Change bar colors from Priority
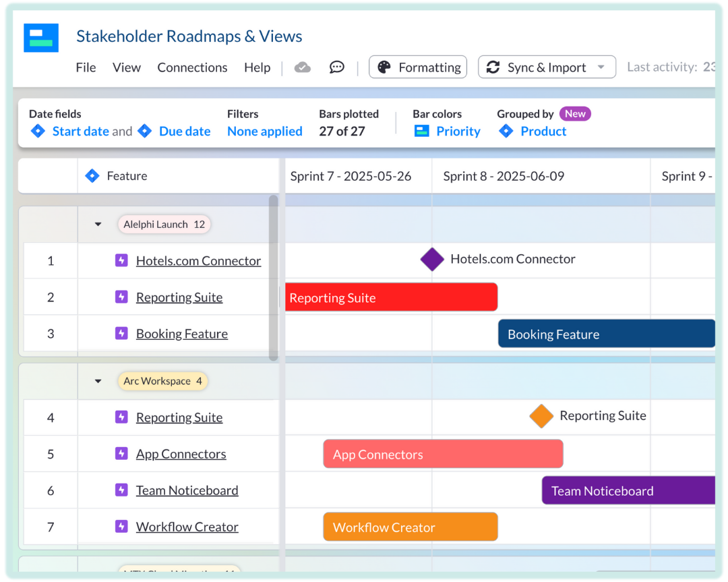The width and height of the screenshot is (728, 582). 458,132
